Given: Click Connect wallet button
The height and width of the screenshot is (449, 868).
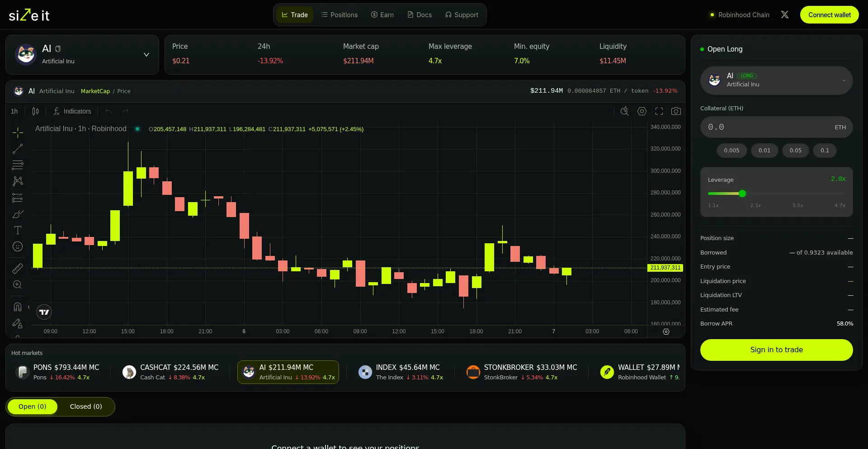Looking at the screenshot, I should 830,15.
